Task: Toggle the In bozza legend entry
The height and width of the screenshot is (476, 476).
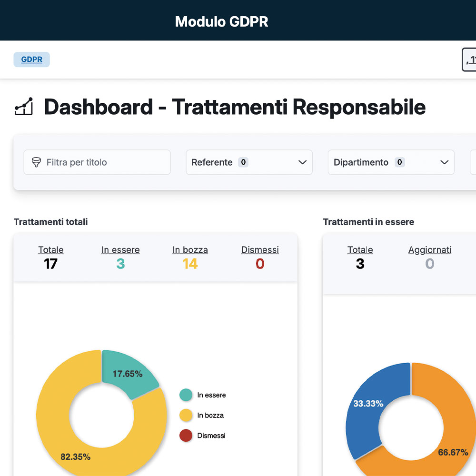Action: tap(210, 416)
